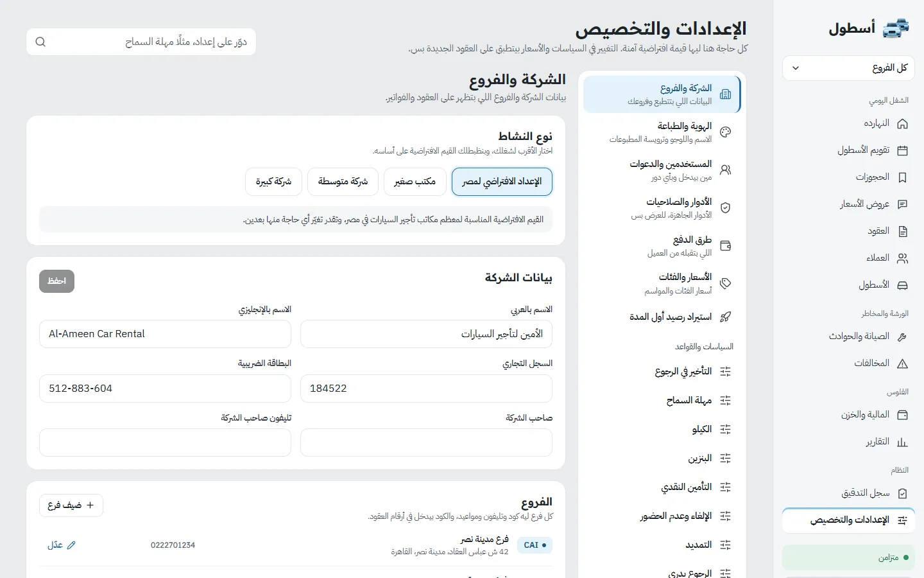Image resolution: width=924 pixels, height=578 pixels.
Task: Select مكتب صغير activity type
Action: tap(415, 182)
